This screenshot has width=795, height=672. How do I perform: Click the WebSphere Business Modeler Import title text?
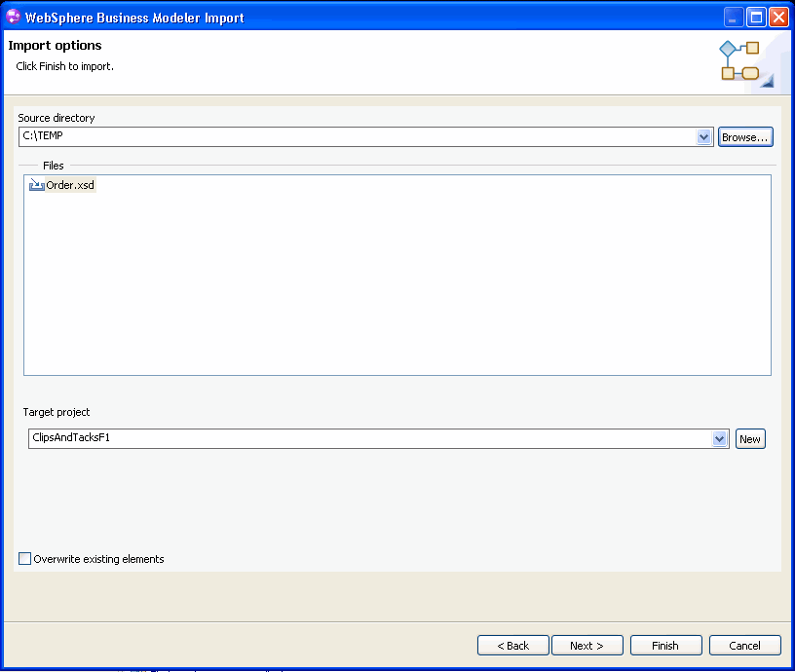[135, 18]
